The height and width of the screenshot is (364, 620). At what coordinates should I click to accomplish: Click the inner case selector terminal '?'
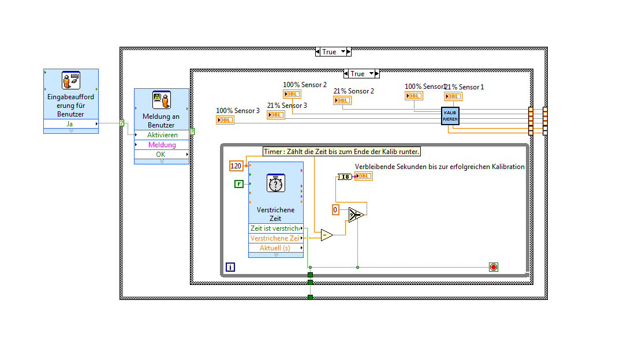click(x=192, y=132)
